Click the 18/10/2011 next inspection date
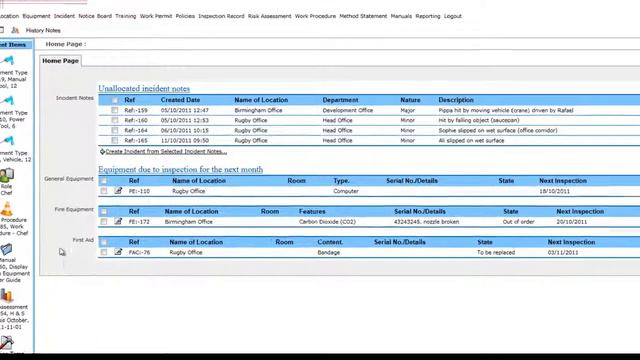This screenshot has width=640, height=360. coord(554,191)
